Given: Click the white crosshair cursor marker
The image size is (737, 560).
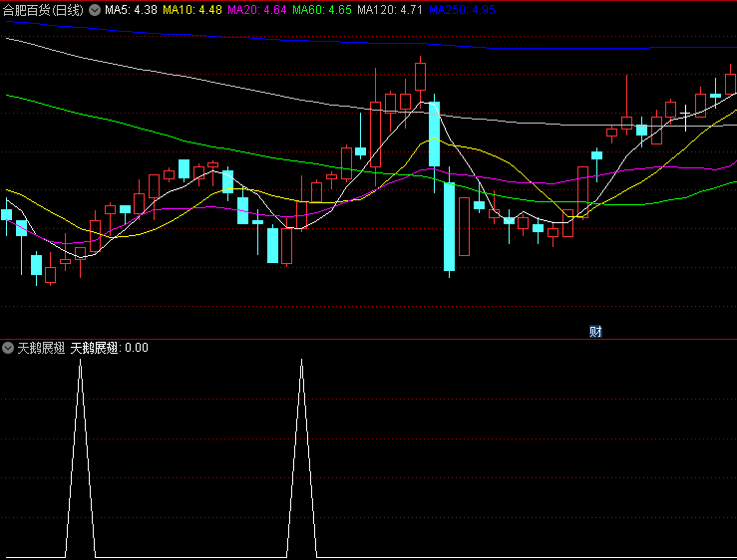Looking at the screenshot, I should coord(685,116).
